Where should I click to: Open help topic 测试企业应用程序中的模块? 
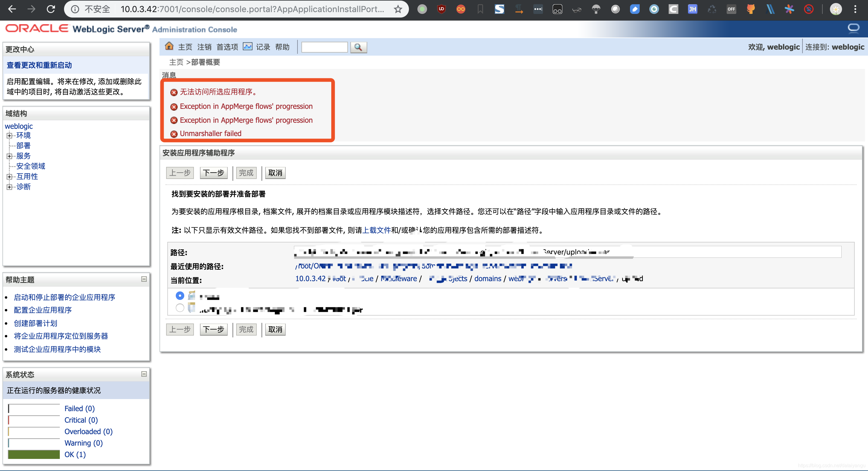(x=57, y=349)
